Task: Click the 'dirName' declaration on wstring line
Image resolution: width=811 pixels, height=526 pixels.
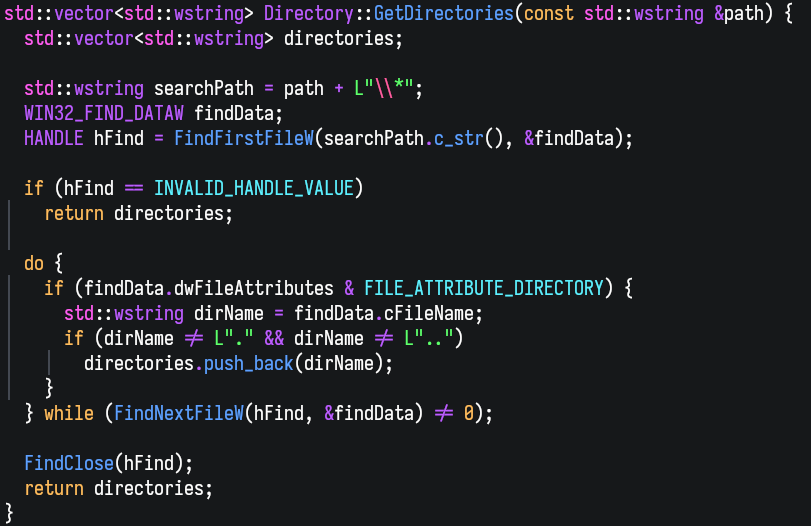Action: [229, 313]
